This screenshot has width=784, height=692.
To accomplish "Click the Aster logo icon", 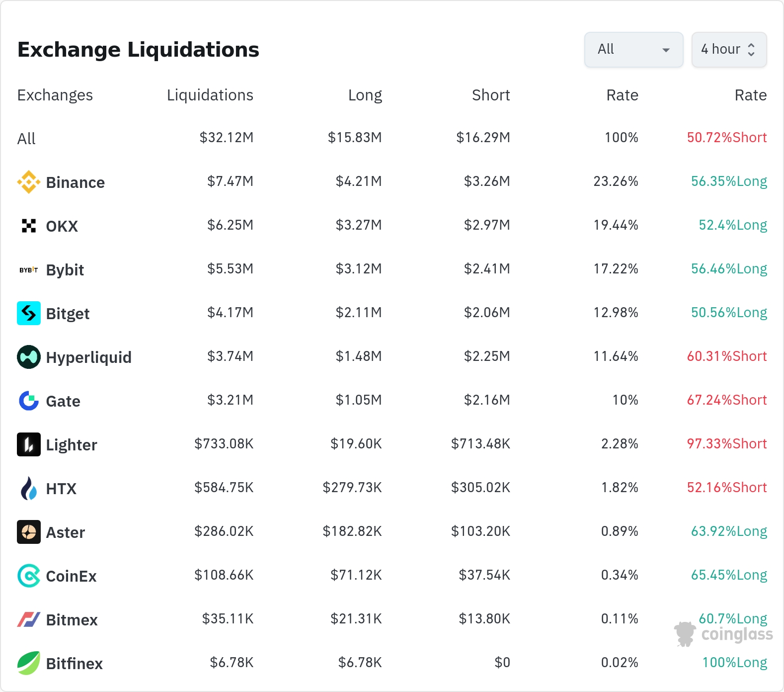I will coord(29,532).
